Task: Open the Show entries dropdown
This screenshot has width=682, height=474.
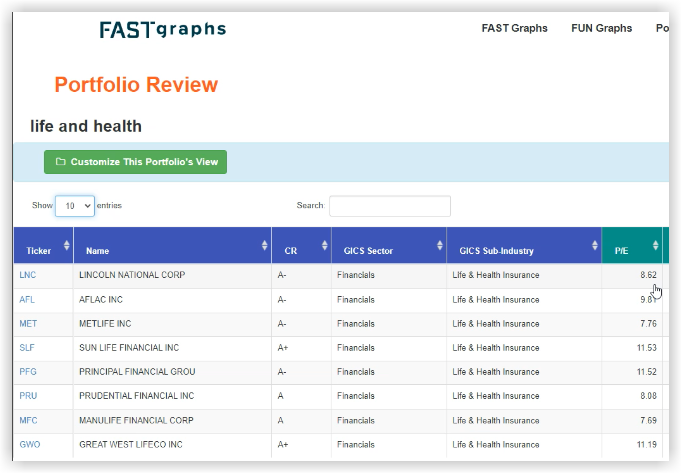Action: click(x=75, y=206)
